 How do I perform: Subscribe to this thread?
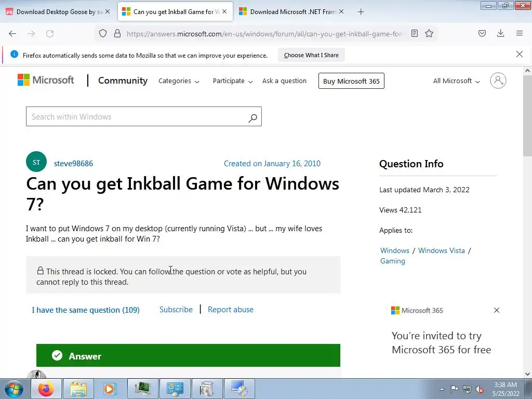point(176,310)
